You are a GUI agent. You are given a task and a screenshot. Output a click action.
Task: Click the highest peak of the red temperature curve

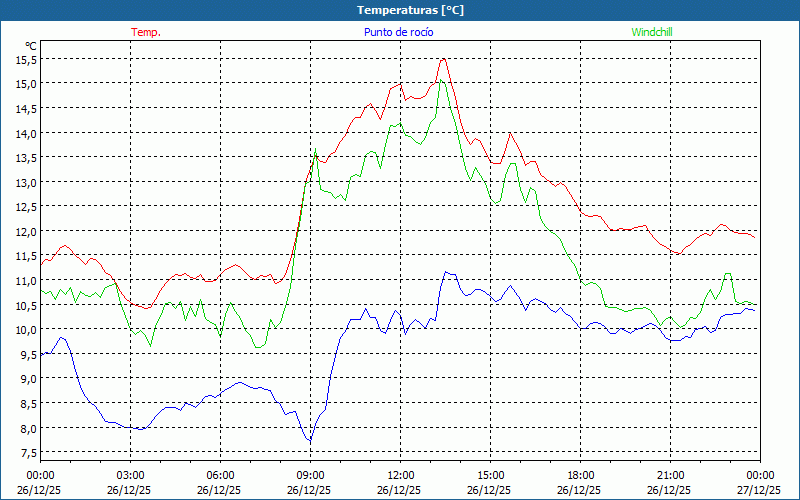[443, 59]
